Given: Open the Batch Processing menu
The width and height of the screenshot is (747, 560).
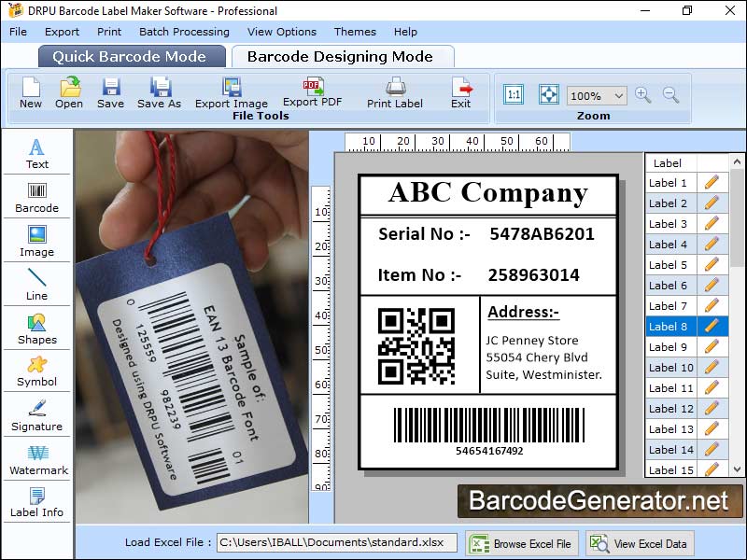Looking at the screenshot, I should click(184, 31).
